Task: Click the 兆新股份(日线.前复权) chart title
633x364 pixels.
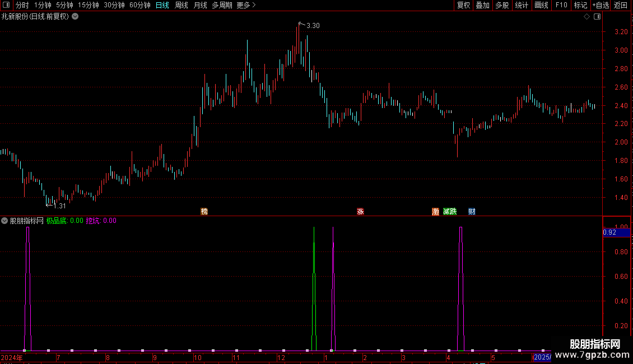Action: tap(35, 16)
